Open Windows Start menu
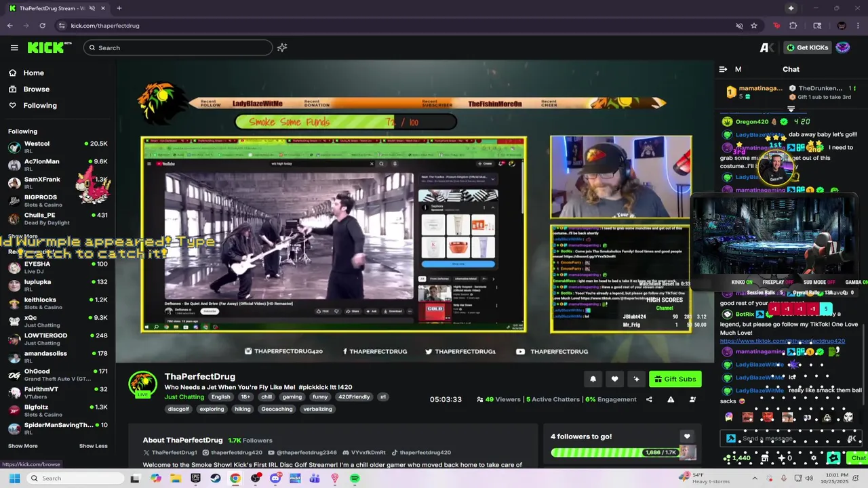The width and height of the screenshot is (868, 488). click(14, 479)
